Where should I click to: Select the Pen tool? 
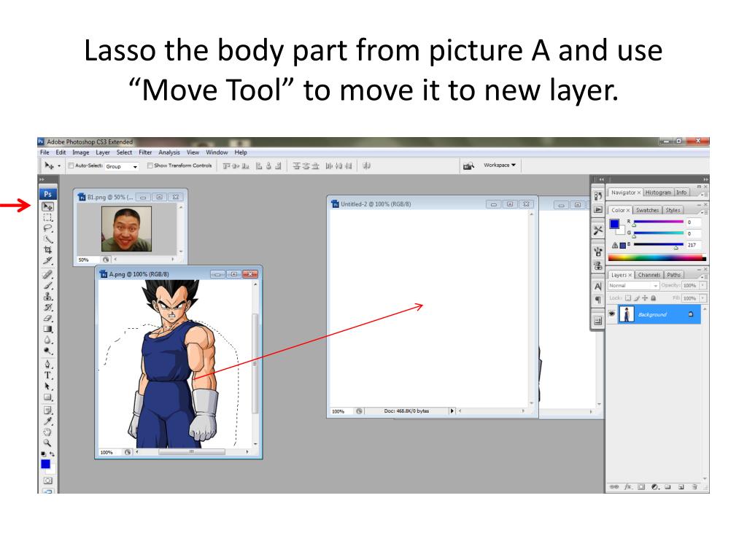pyautogui.click(x=47, y=365)
